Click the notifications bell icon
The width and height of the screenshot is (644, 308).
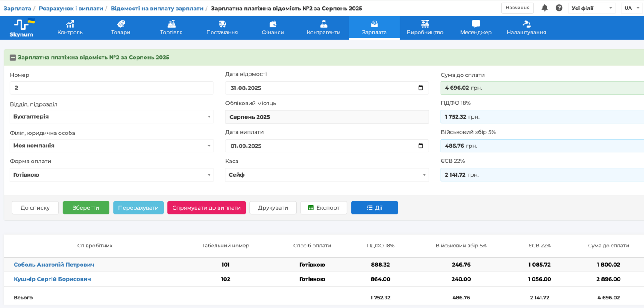tap(544, 8)
